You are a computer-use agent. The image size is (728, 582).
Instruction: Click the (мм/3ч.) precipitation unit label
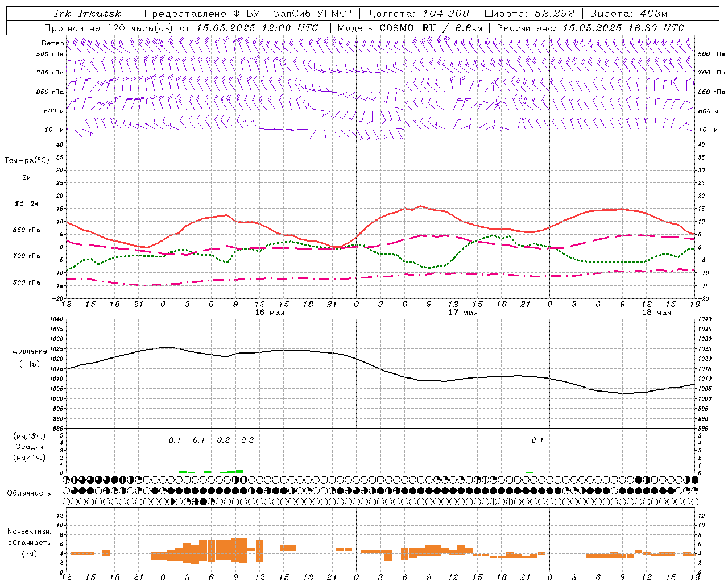29,436
